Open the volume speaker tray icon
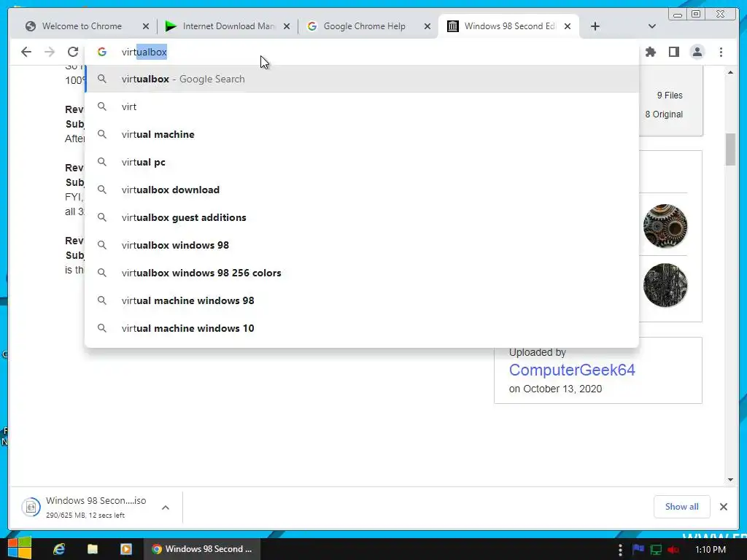Screen dimensions: 747x560 pos(673,550)
